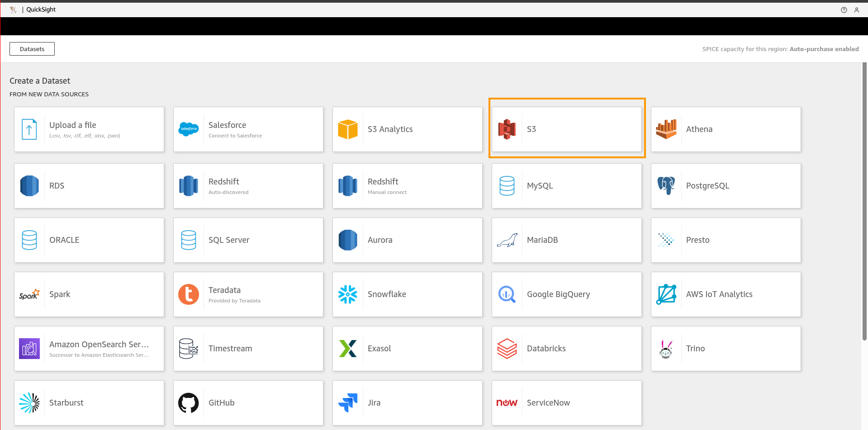Click the AWS IoT Analytics icon

666,294
